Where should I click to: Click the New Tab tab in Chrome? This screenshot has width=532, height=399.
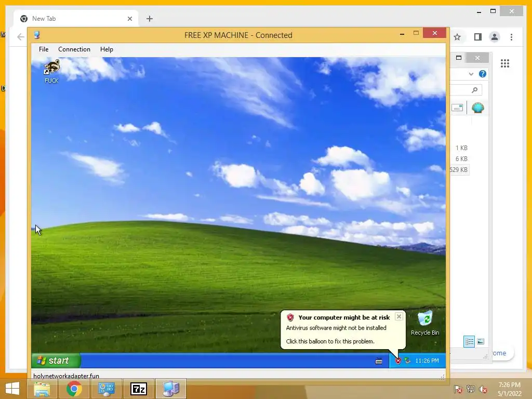[76, 19]
